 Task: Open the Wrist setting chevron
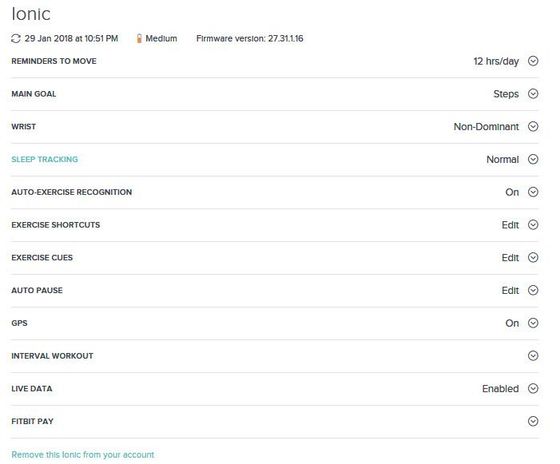533,126
